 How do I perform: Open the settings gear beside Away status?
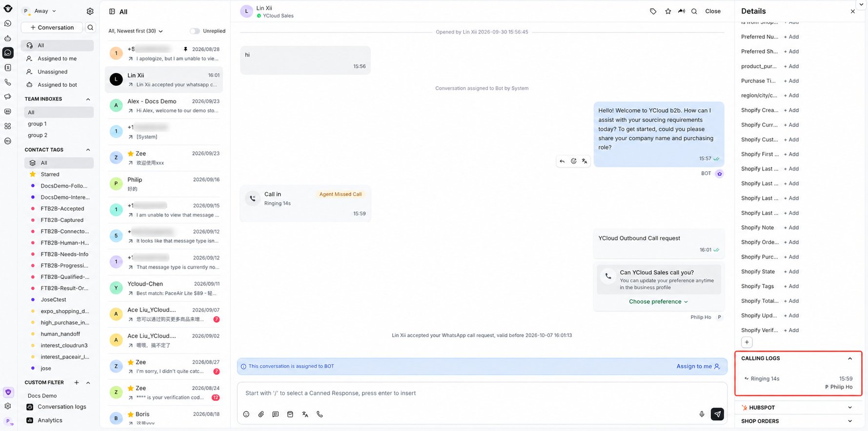90,11
